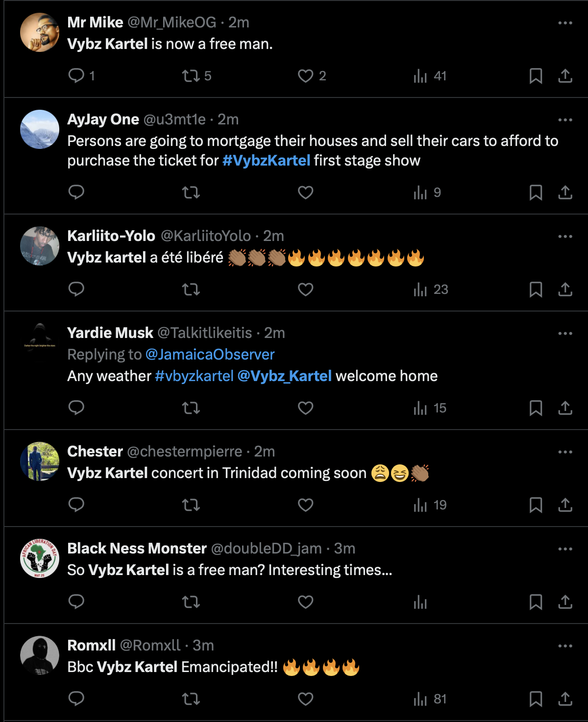Bookmark Black Ness Monster's tweet
Screen dimensions: 588x722
click(x=536, y=602)
